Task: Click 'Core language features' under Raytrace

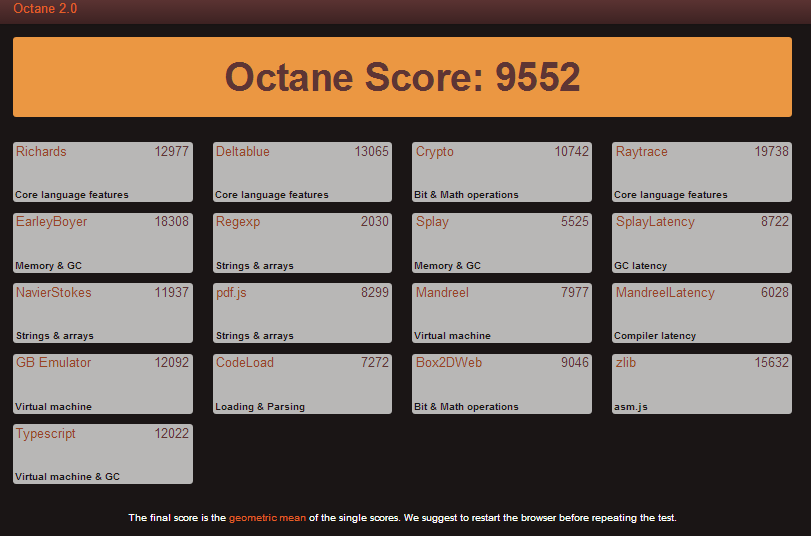Action: point(670,195)
